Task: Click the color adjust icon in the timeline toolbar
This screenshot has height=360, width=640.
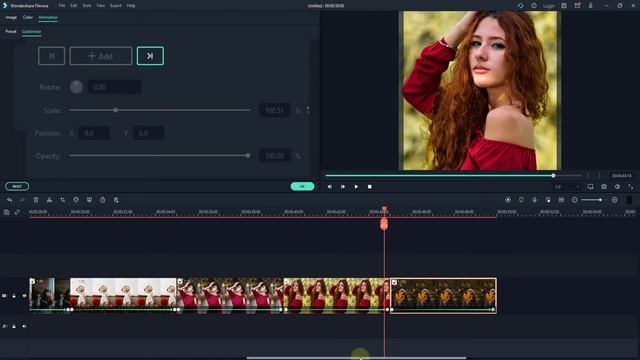Action: [x=116, y=200]
